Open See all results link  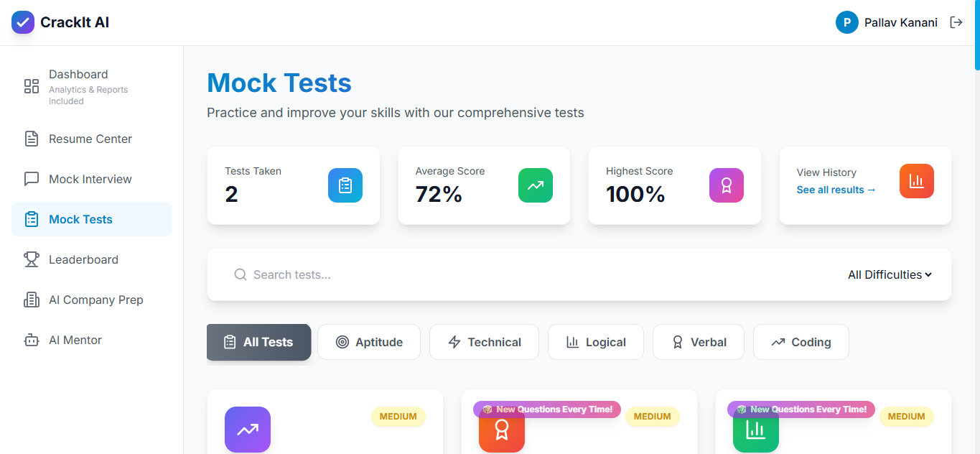pyautogui.click(x=836, y=190)
